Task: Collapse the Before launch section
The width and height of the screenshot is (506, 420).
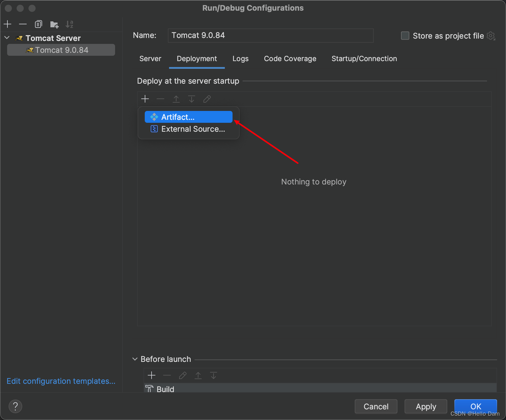Action: pyautogui.click(x=135, y=359)
